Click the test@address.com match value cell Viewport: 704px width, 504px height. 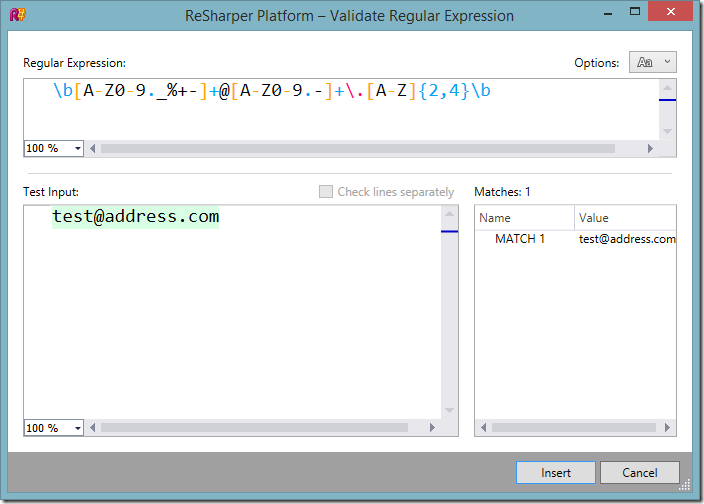(x=627, y=239)
